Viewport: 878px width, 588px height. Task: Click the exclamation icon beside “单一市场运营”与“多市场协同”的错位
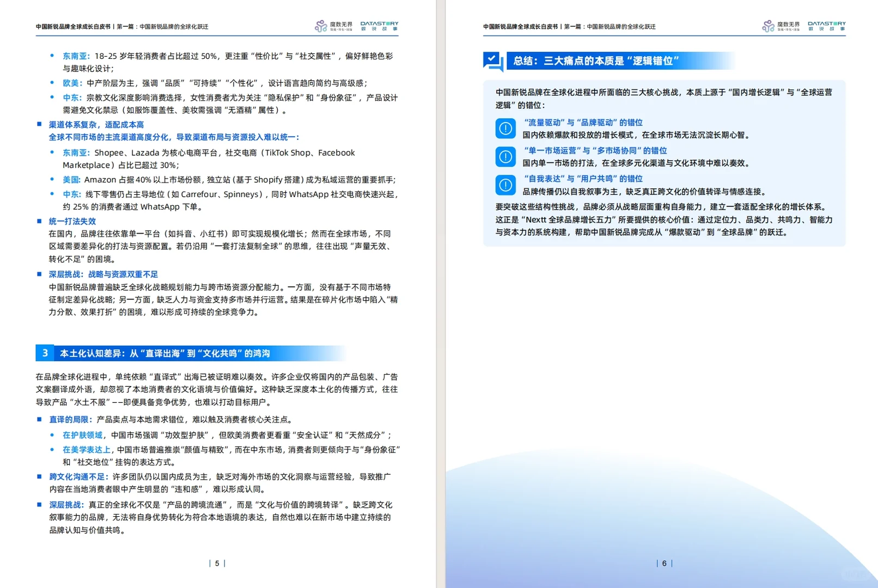click(x=505, y=157)
